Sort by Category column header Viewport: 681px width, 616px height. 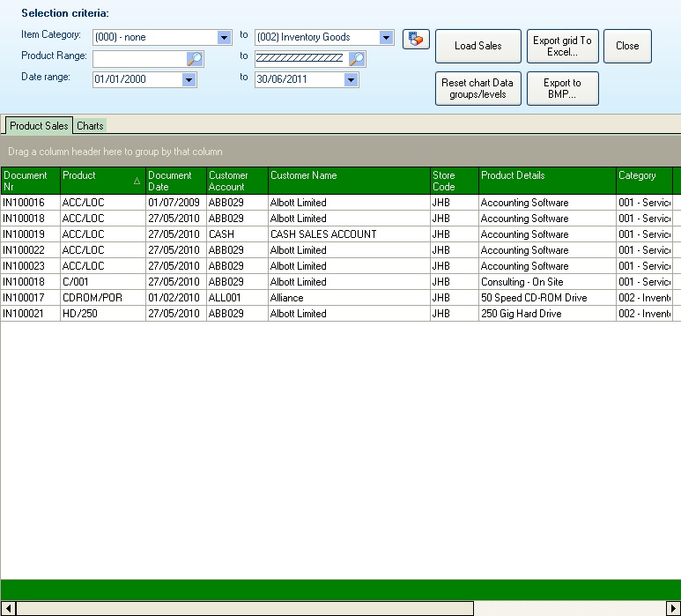pyautogui.click(x=644, y=181)
